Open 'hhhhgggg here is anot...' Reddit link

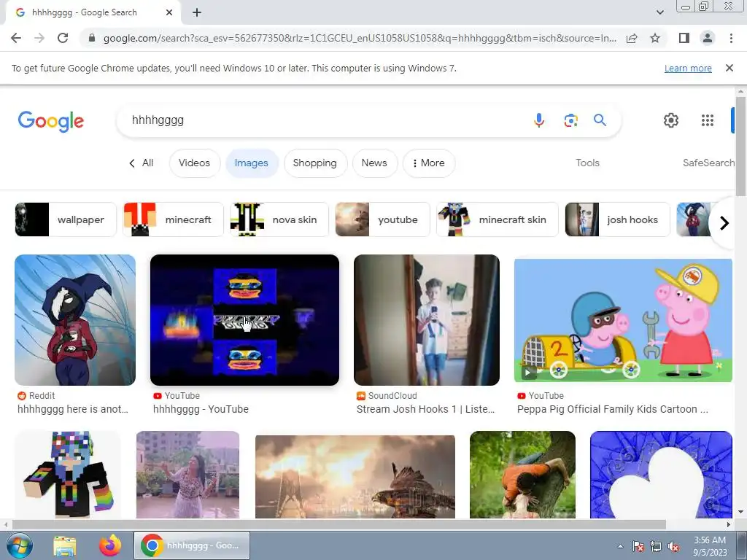[73, 409]
